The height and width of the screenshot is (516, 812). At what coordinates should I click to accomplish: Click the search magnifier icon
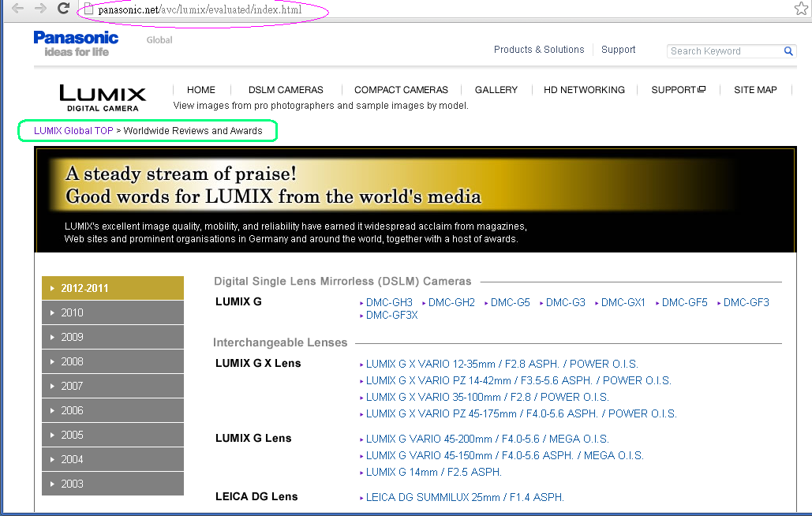[x=788, y=50]
